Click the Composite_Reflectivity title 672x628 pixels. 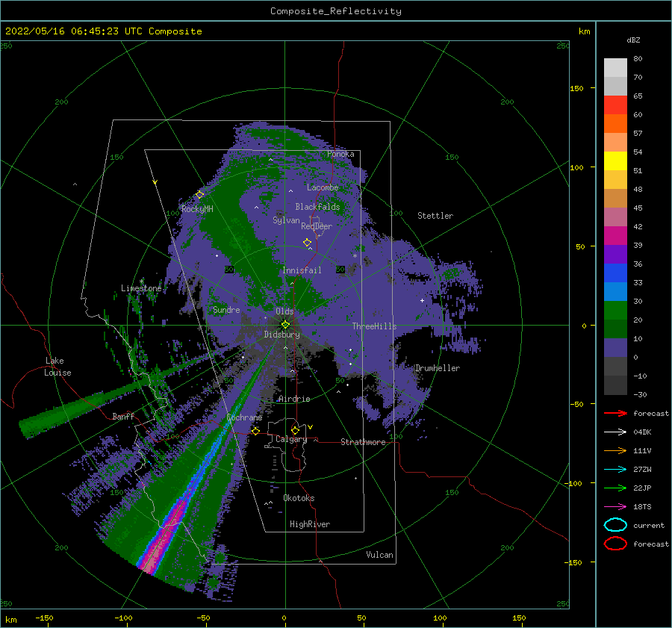click(336, 11)
